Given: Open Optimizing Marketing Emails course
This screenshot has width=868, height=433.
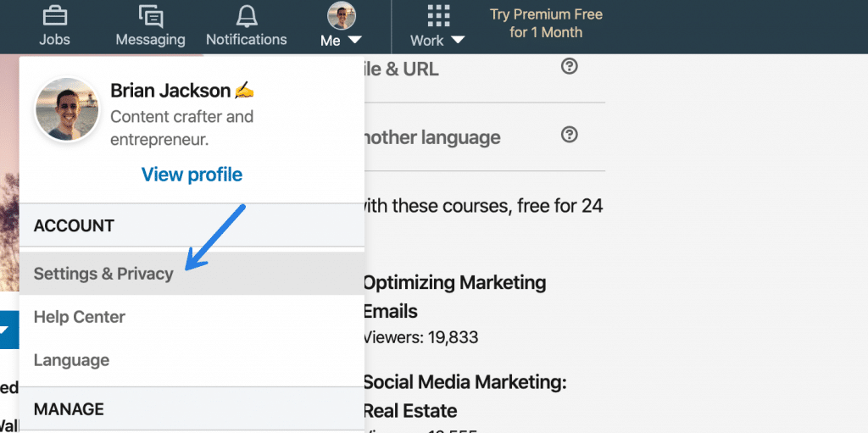Looking at the screenshot, I should click(x=454, y=297).
